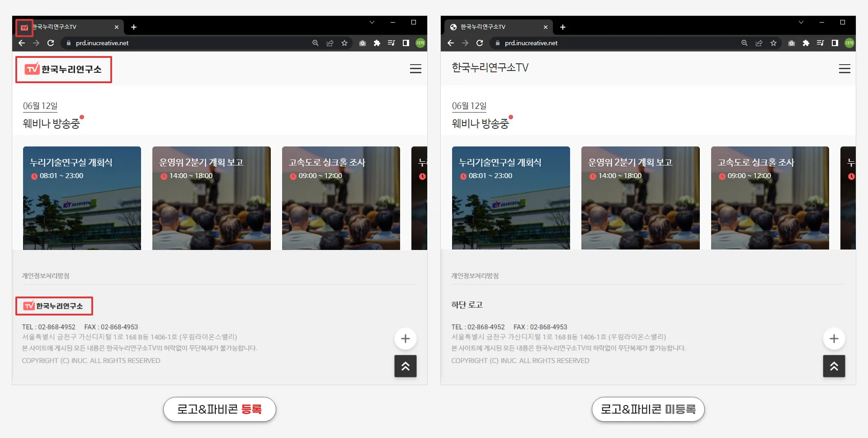Viewport: 868px width, 438px height.
Task: Open Extensions puzzle icon in left browser
Action: pyautogui.click(x=377, y=43)
